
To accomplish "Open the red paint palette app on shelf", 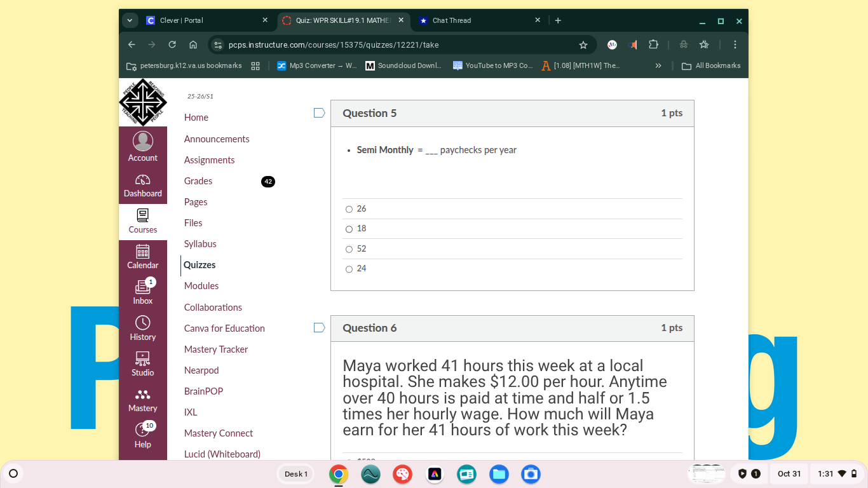I will click(x=402, y=474).
